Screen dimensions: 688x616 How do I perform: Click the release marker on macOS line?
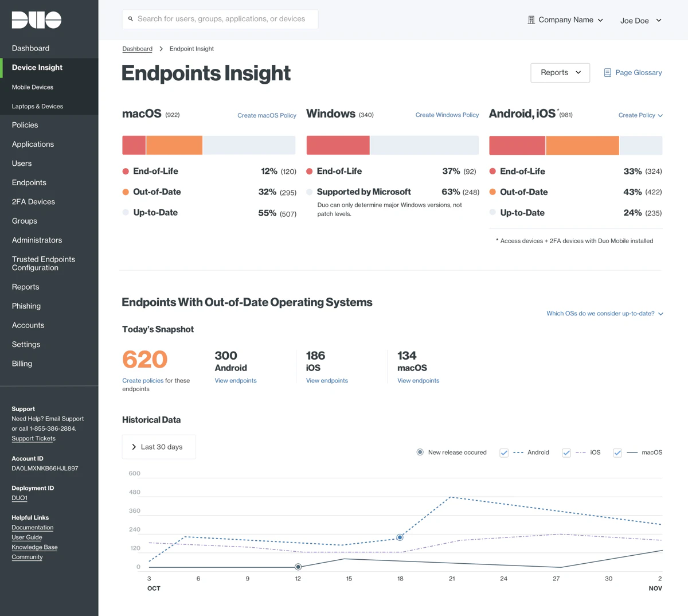click(298, 567)
